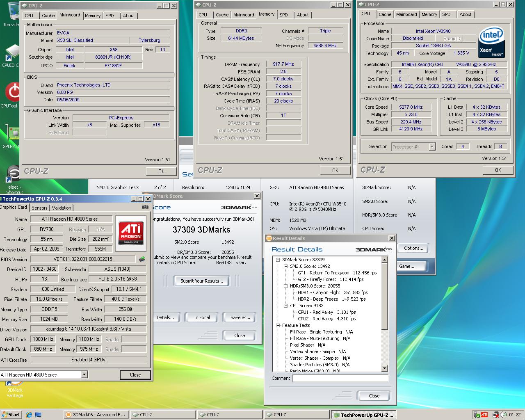Click the Internet Explorer quick launch icon
Screen dimensions: 525x420
pos(29,415)
